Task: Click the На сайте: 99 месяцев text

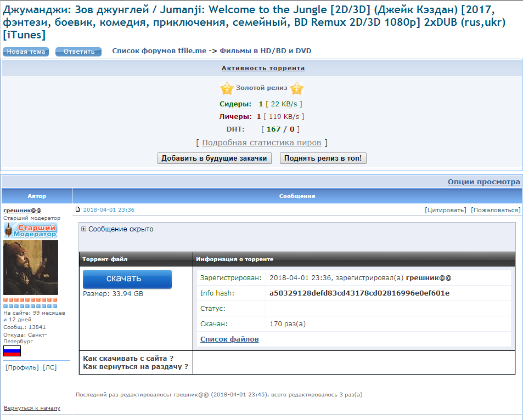Action: point(34,316)
